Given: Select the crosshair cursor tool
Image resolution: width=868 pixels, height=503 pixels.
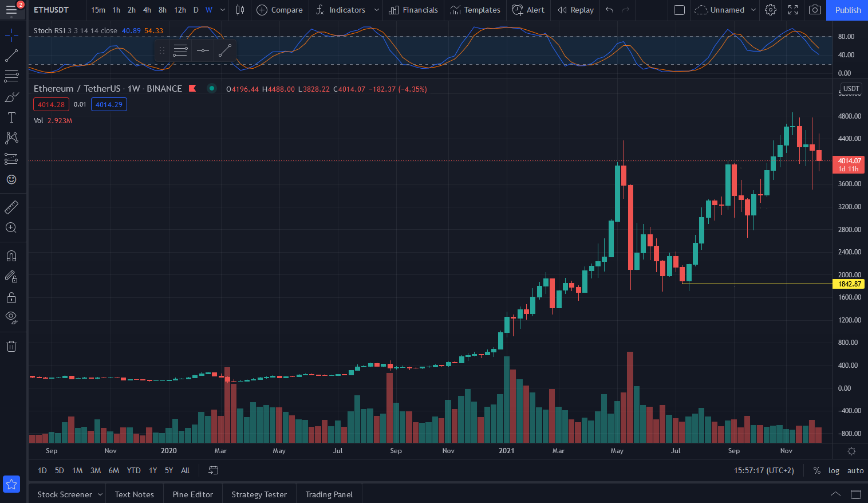Looking at the screenshot, I should [x=11, y=36].
